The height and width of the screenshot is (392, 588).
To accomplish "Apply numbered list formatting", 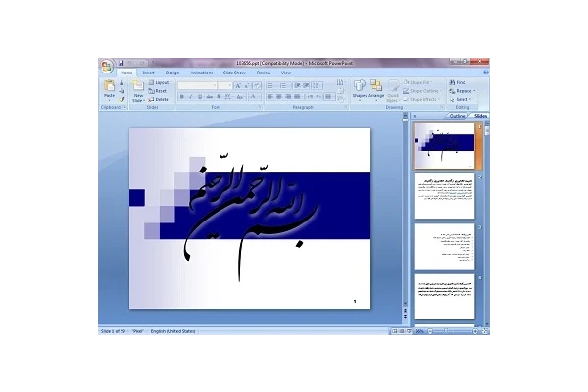I will click(x=284, y=86).
